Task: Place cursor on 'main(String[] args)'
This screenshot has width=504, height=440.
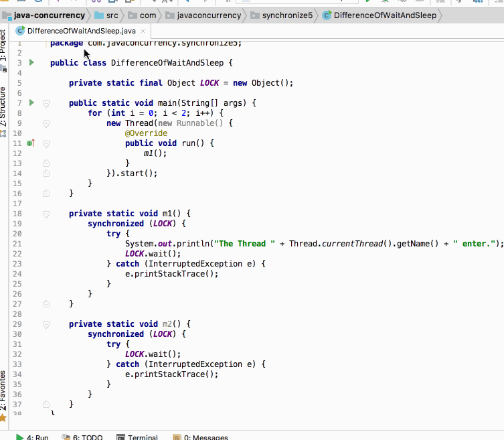Action: pos(202,103)
